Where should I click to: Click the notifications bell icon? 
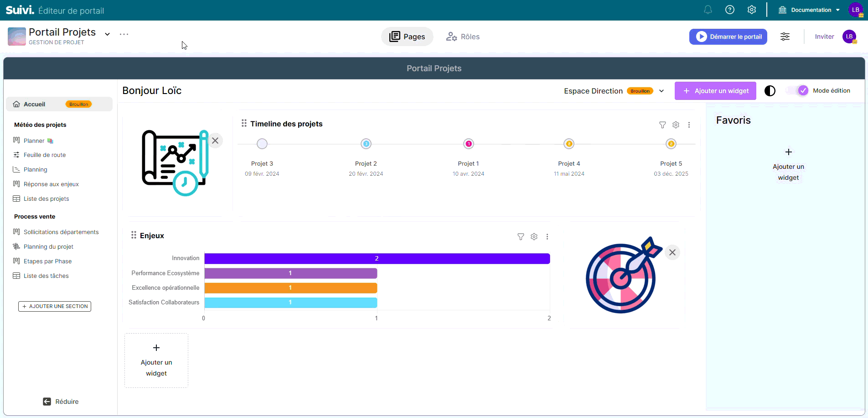[x=708, y=10]
